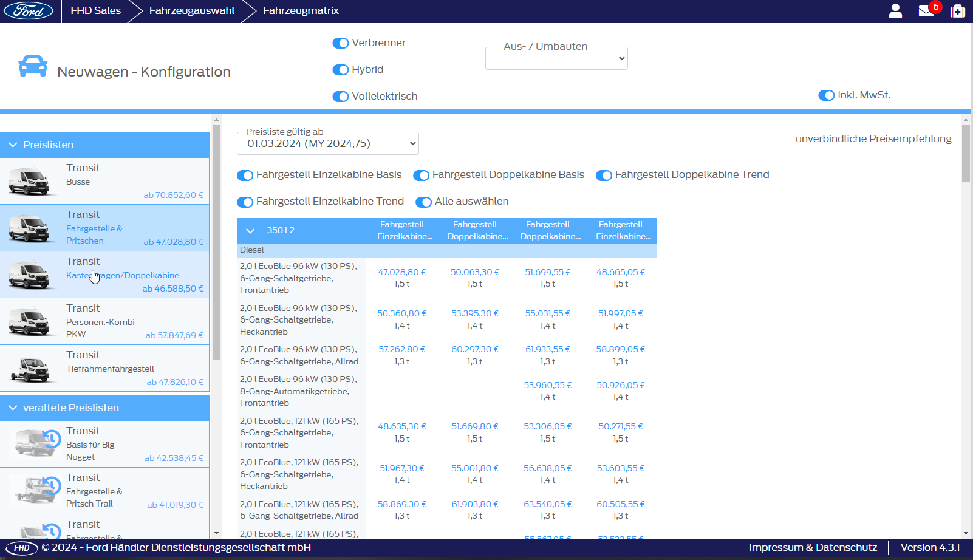The width and height of the screenshot is (973, 560).
Task: Click the sidebar vertical scrollbar thumb
Action: point(216,242)
